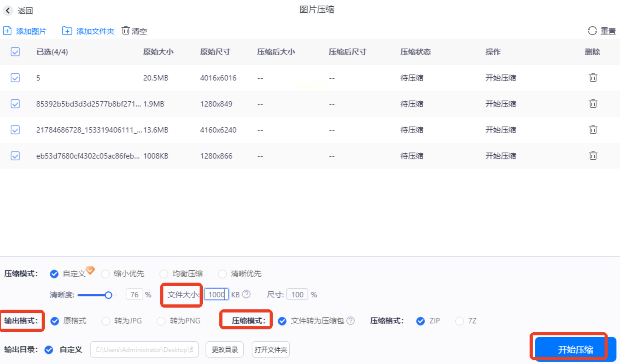
Task: Click help icon beside compress-to-archive option
Action: click(x=350, y=321)
